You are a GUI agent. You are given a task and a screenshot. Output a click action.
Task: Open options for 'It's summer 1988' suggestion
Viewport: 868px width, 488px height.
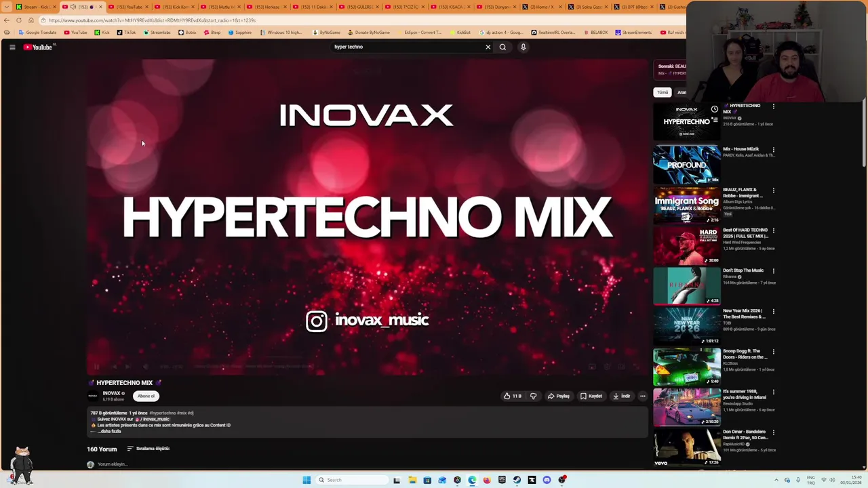(773, 392)
